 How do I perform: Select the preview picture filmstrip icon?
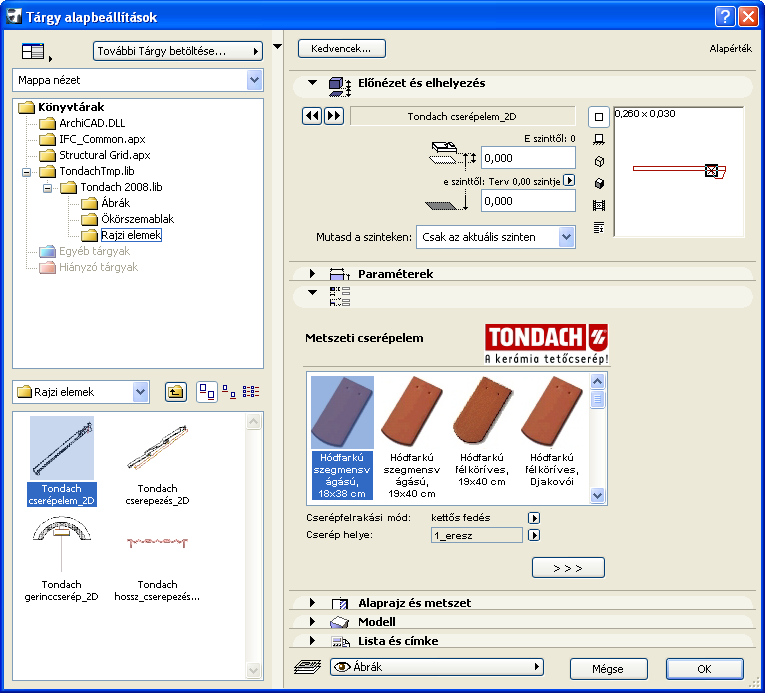(x=599, y=205)
